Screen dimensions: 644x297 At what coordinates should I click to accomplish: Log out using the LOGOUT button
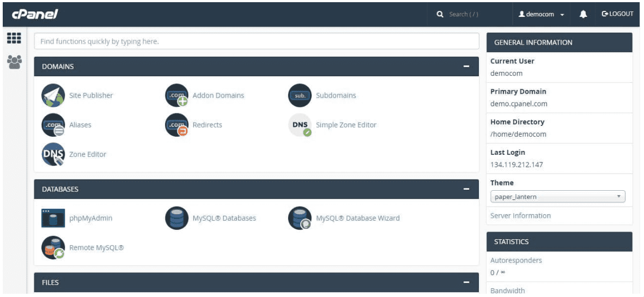click(x=618, y=14)
